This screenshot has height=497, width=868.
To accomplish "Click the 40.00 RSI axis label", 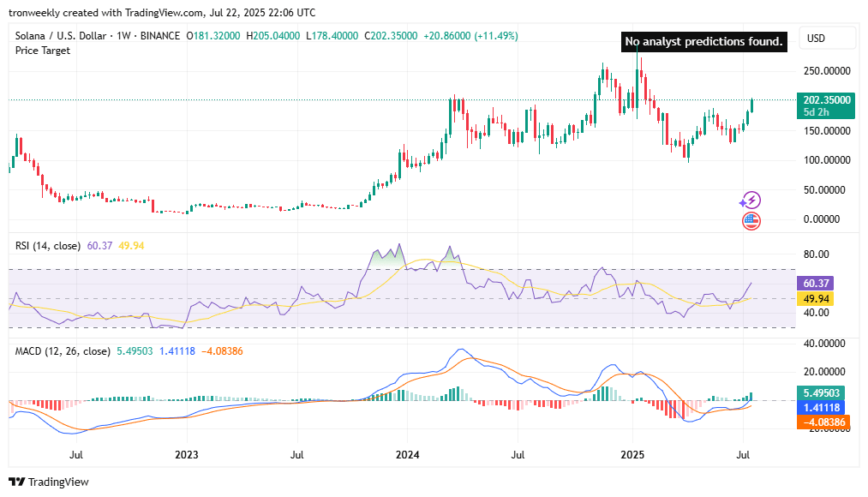I will point(816,313).
